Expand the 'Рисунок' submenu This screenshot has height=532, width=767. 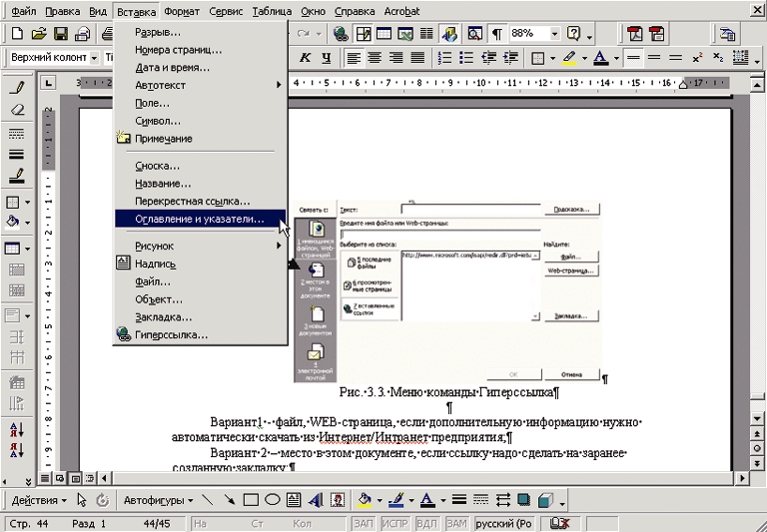tap(200, 246)
